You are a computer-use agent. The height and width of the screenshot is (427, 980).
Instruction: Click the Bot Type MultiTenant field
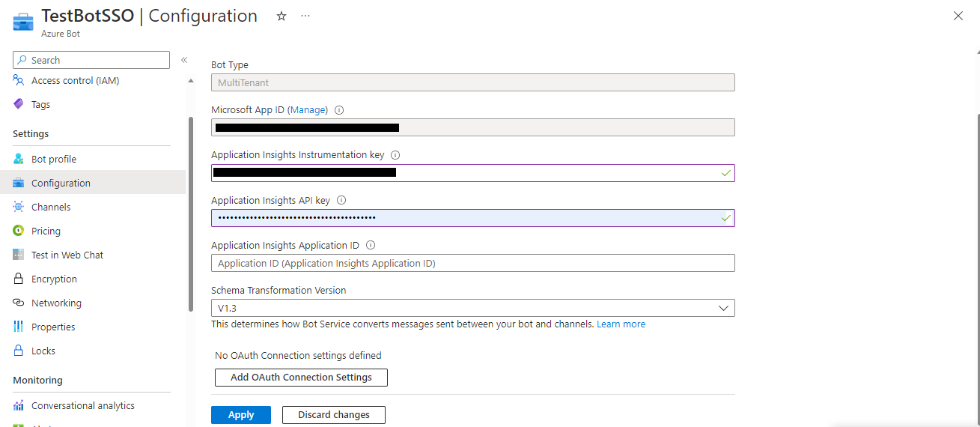[472, 82]
